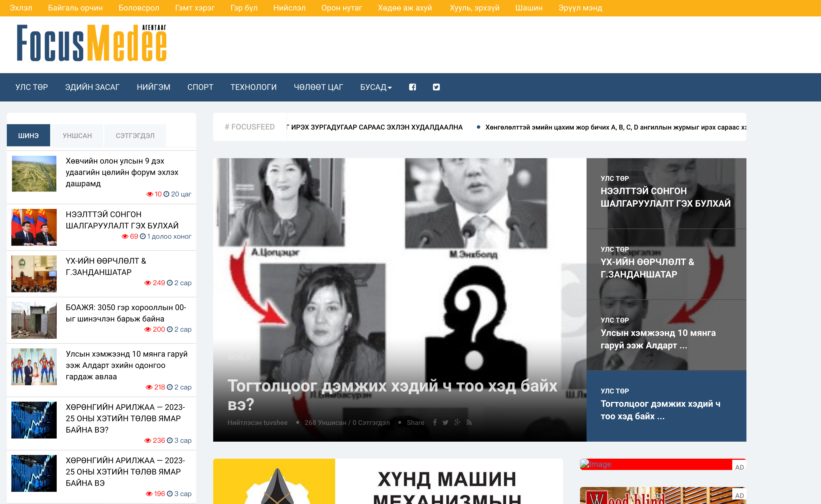
Task: Select the ШИНЭ tab
Action: [x=28, y=136]
